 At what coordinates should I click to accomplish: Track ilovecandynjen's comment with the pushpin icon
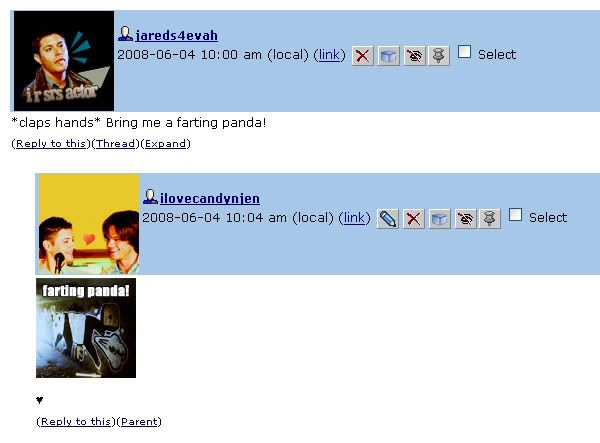coord(490,219)
